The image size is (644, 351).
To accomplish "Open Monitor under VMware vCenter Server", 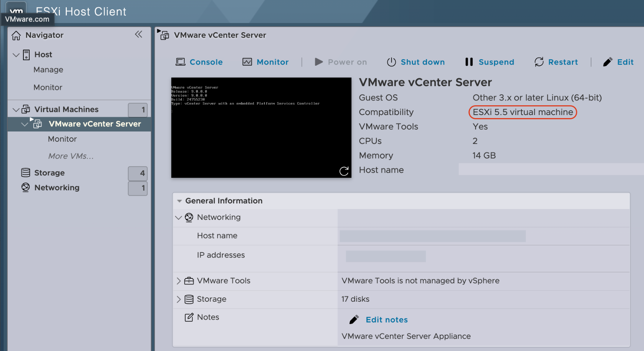I will 62,139.
